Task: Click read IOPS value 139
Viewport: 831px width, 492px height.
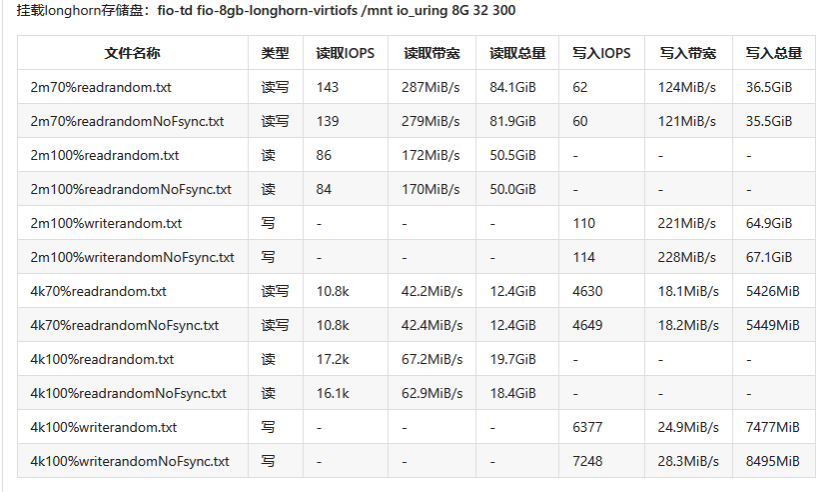Action: pos(328,121)
